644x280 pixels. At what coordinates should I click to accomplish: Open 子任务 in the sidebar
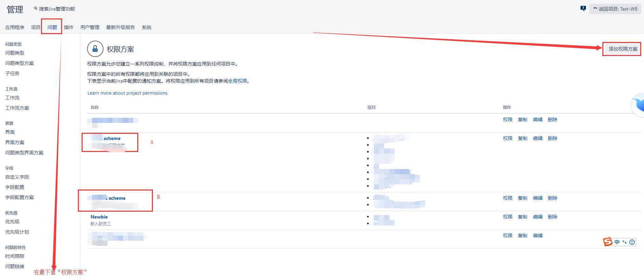tap(12, 73)
